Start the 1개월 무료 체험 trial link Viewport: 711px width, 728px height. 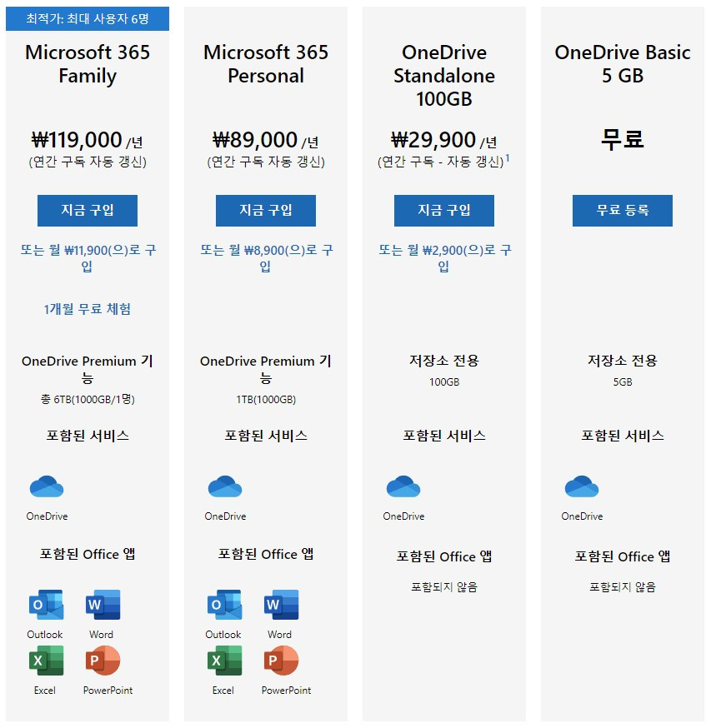pyautogui.click(x=88, y=309)
